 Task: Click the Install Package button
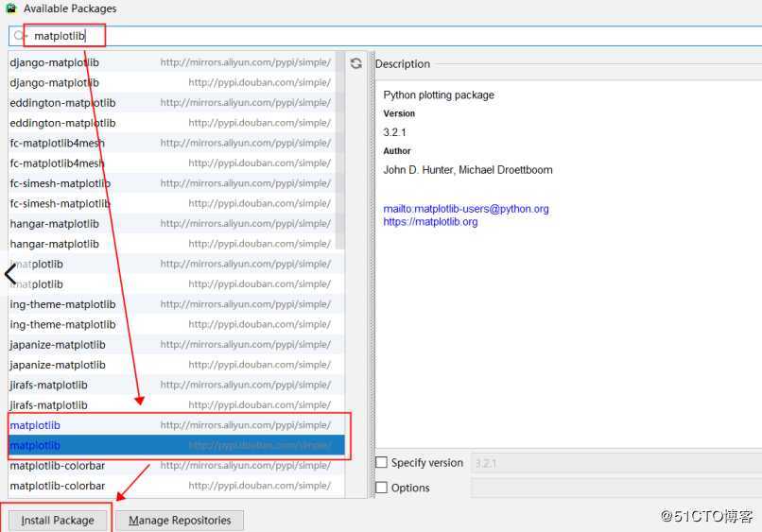[x=58, y=521]
